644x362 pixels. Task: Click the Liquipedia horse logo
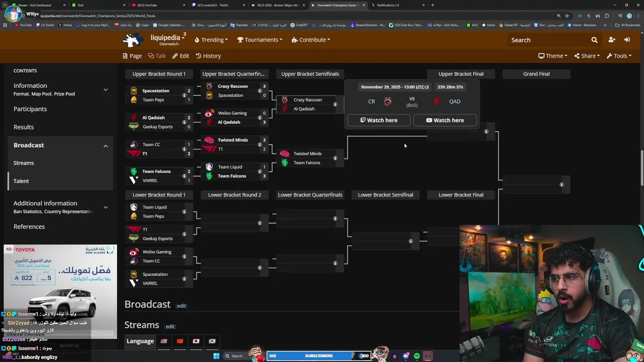pos(133,40)
